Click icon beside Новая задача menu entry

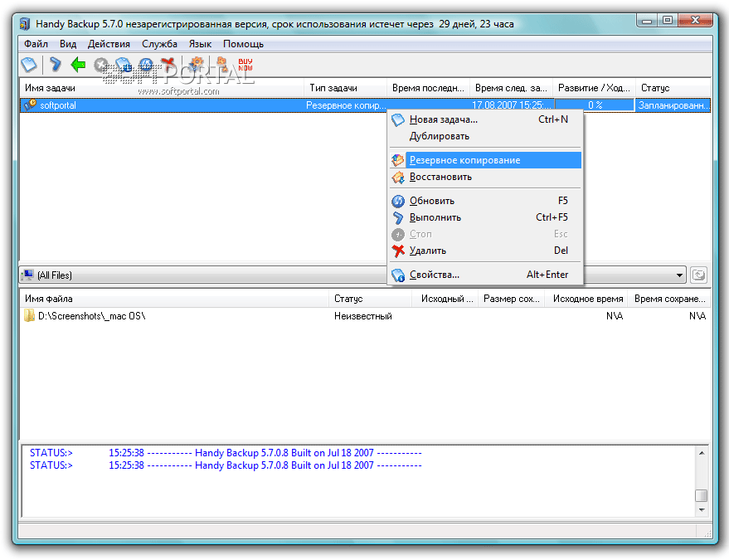[x=398, y=120]
